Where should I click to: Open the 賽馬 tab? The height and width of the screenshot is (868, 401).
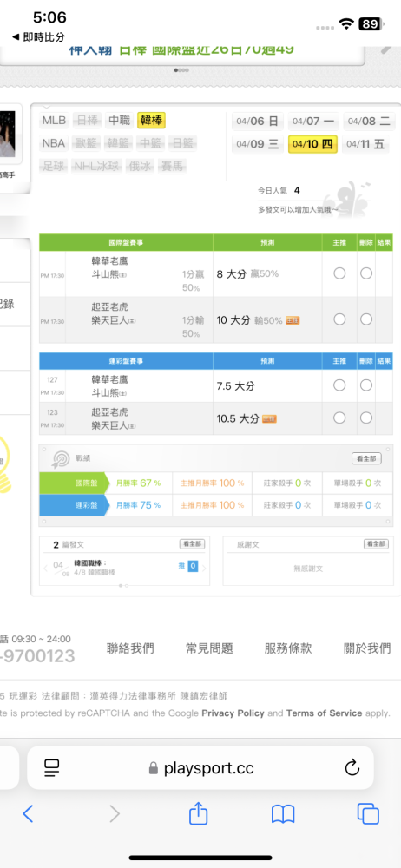pyautogui.click(x=173, y=166)
